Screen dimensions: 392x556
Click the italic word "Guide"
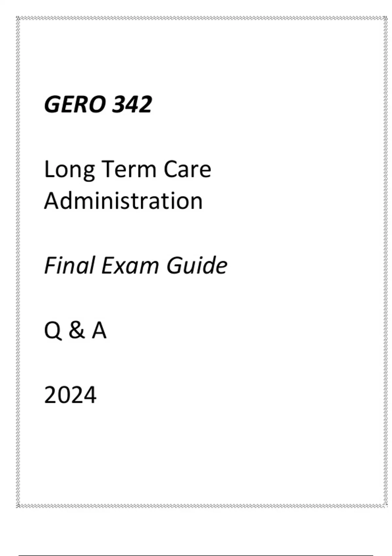pos(197,265)
